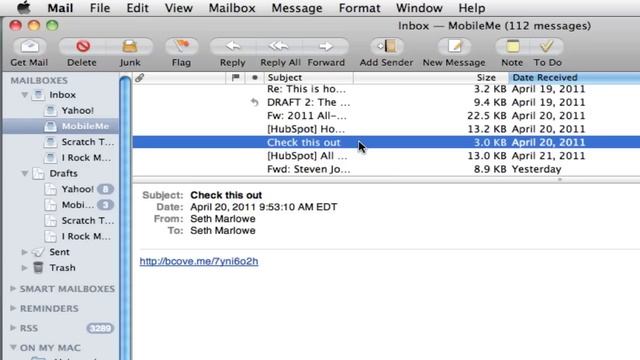Flag the selected message
640x360 pixels.
pos(182,46)
